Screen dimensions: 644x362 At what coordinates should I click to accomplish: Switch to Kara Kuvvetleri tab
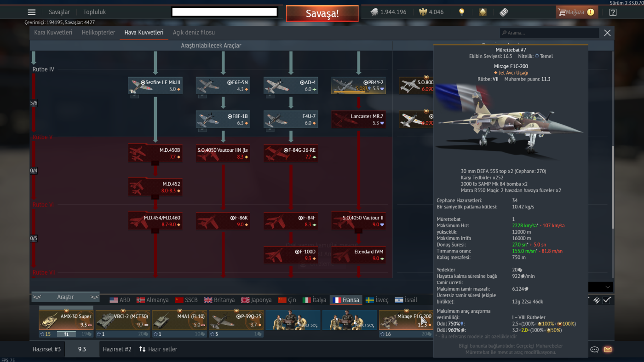pos(53,33)
